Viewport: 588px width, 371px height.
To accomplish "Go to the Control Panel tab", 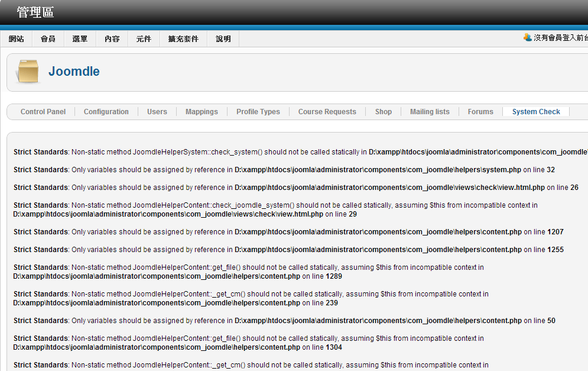I will click(43, 111).
